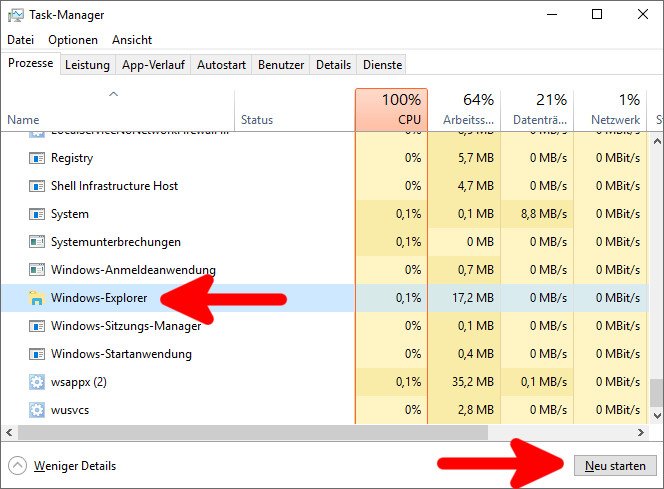Select the wsappx (2) process row
This screenshot has height=489, width=664.
[324, 382]
